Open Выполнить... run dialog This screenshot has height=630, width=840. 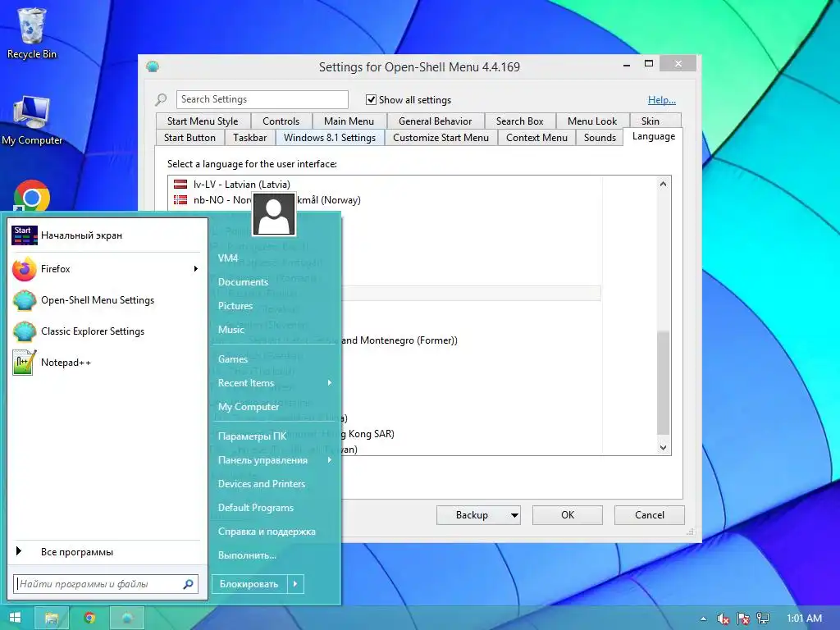[247, 555]
